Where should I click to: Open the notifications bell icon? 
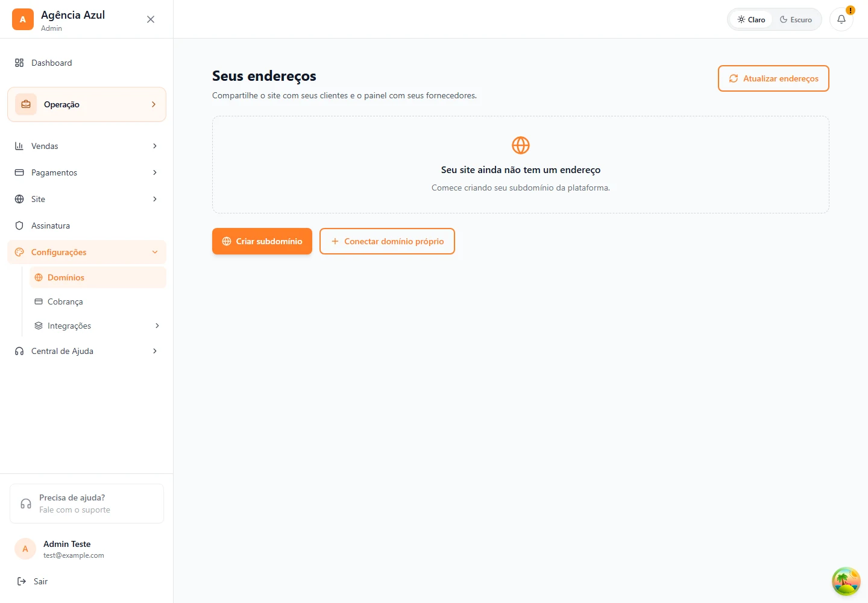tap(841, 19)
